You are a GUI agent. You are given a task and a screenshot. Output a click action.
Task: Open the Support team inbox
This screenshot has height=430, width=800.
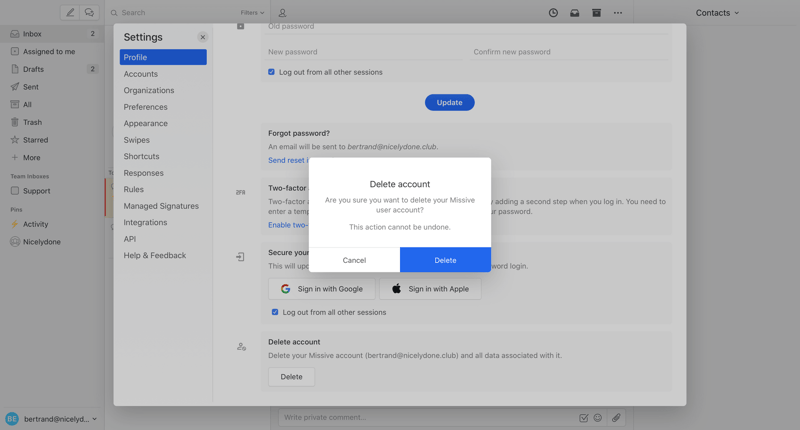point(53,191)
